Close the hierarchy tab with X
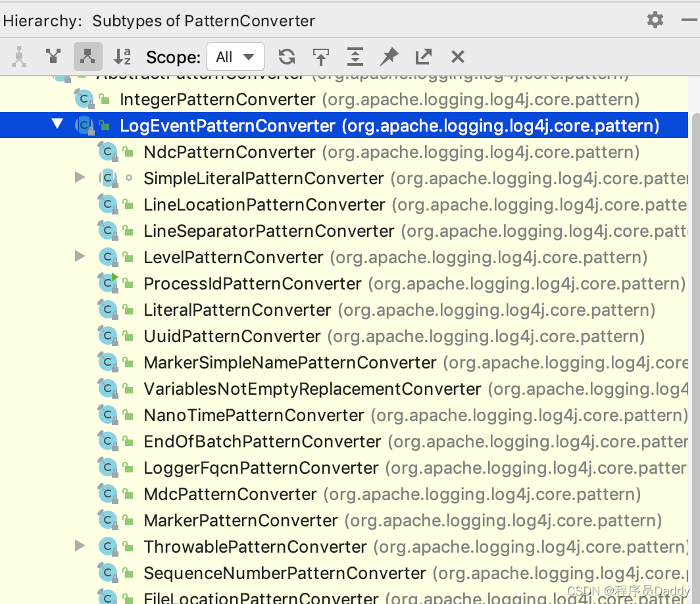The image size is (700, 604). point(458,57)
